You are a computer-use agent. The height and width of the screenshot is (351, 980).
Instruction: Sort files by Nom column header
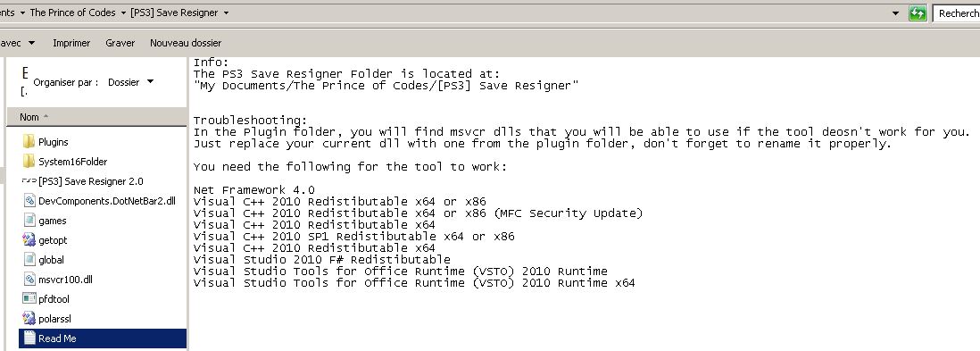point(97,117)
